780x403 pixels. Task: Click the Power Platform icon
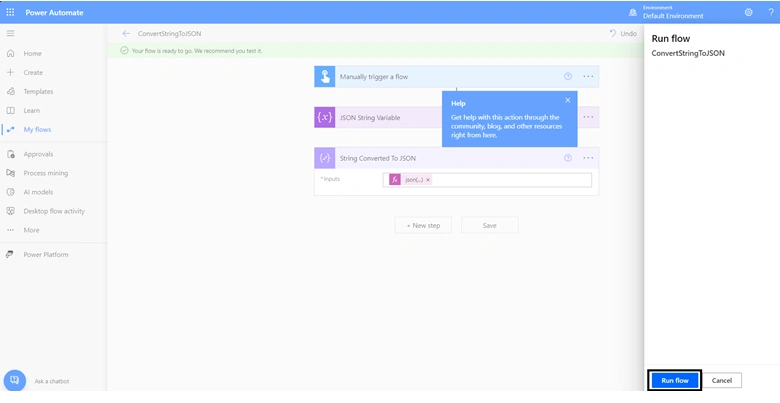10,255
